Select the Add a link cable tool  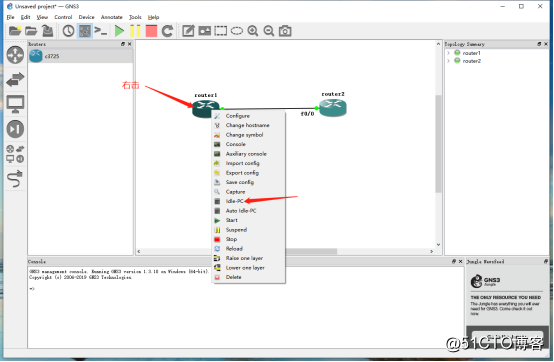click(15, 178)
